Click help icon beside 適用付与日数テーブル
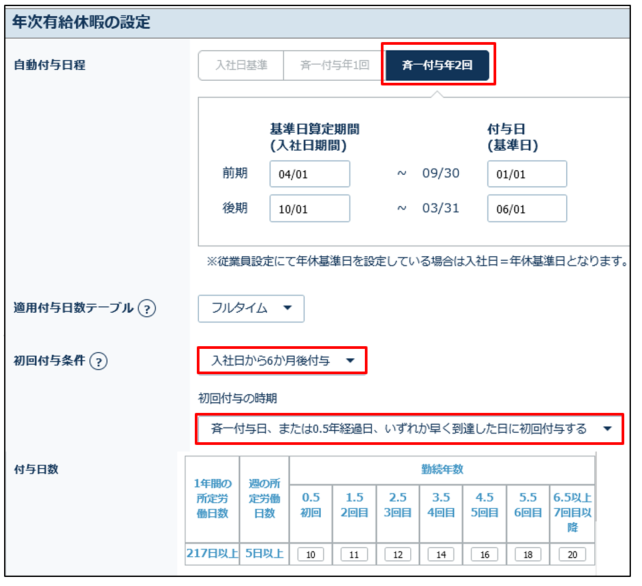This screenshot has width=642, height=586. (147, 308)
